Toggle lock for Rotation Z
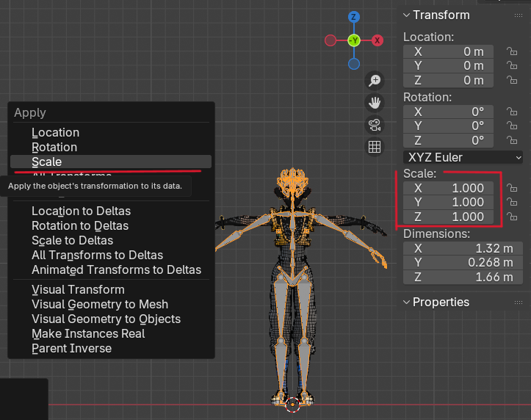The width and height of the screenshot is (531, 420). point(510,140)
